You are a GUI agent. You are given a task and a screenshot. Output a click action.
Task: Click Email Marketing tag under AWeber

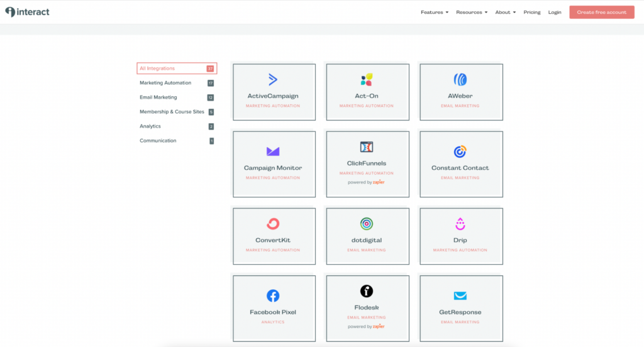[x=460, y=106]
